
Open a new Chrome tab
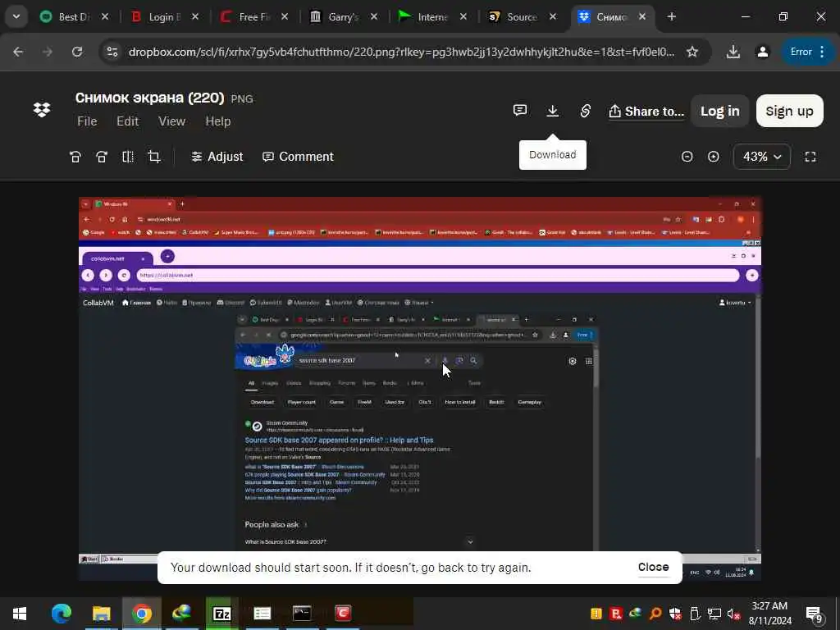tap(671, 16)
